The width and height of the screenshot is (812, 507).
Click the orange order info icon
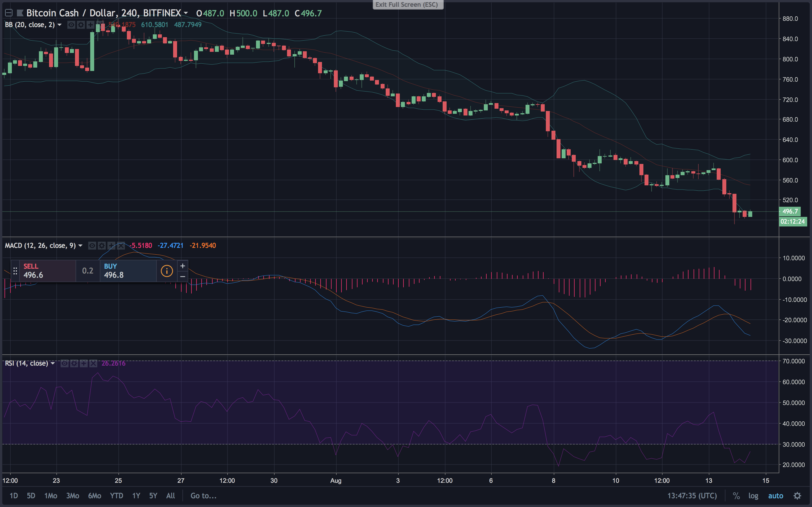(x=167, y=271)
